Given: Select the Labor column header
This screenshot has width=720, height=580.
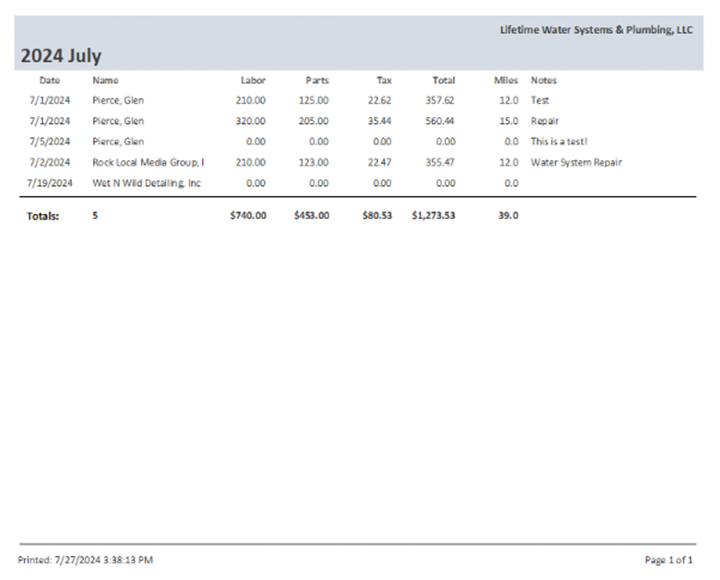Looking at the screenshot, I should (x=253, y=80).
